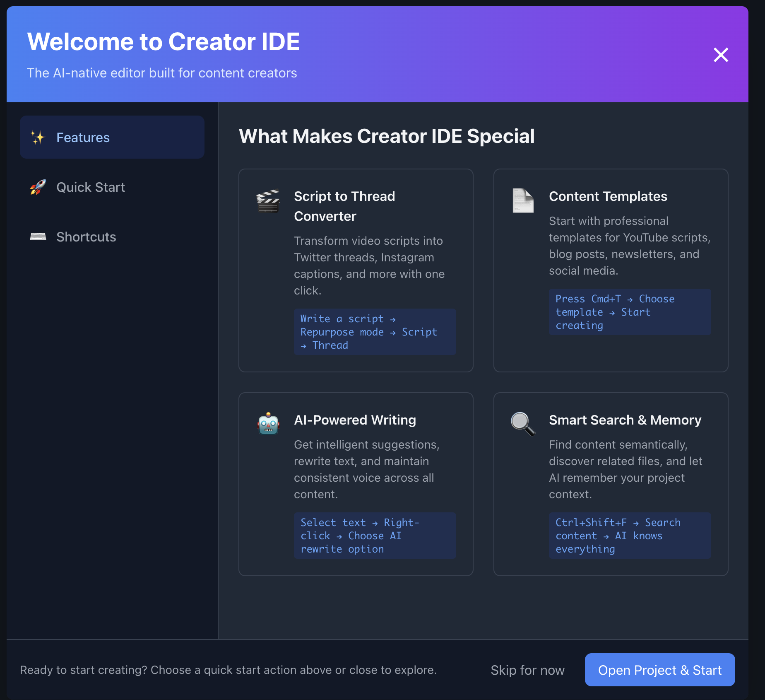
Task: Click the 'Get intelligent suggestions' description
Action: 367,469
